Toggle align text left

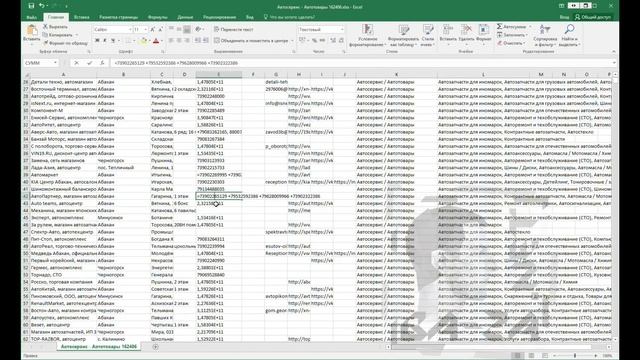point(171,40)
